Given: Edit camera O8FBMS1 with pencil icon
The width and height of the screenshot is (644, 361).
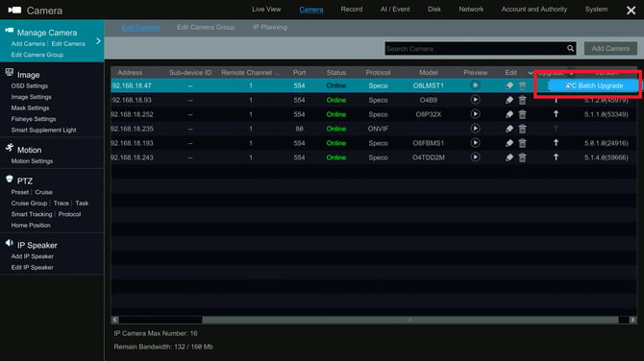Looking at the screenshot, I should [509, 143].
